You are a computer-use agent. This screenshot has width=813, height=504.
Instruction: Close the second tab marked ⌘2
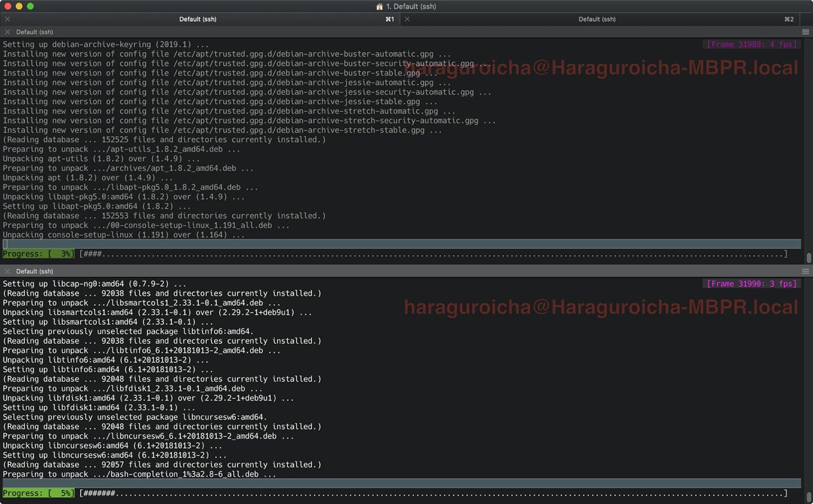pos(407,19)
